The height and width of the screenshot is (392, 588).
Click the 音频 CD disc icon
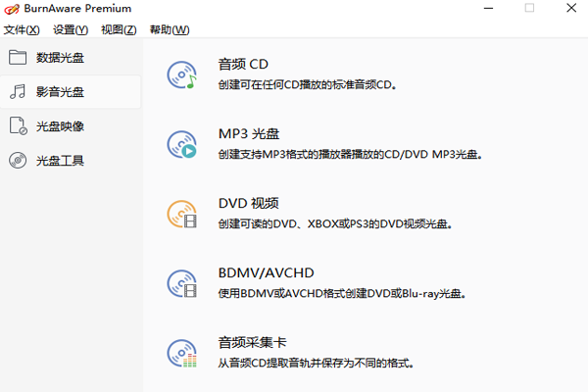[x=182, y=74]
